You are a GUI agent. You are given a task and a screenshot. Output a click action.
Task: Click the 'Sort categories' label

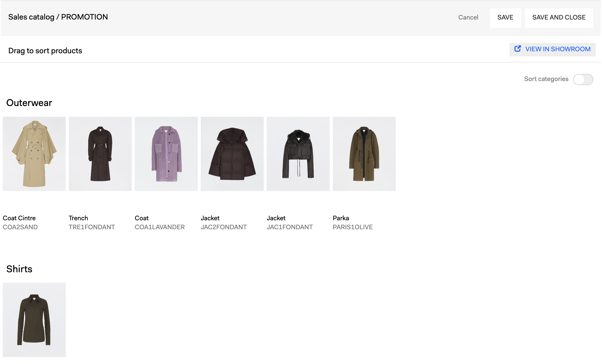pyautogui.click(x=546, y=79)
